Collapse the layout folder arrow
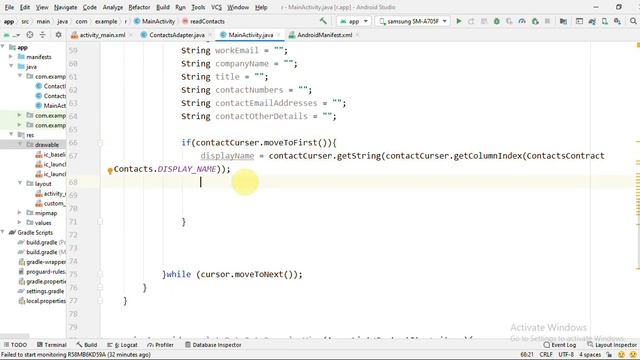The width and height of the screenshot is (640, 360). pos(20,183)
